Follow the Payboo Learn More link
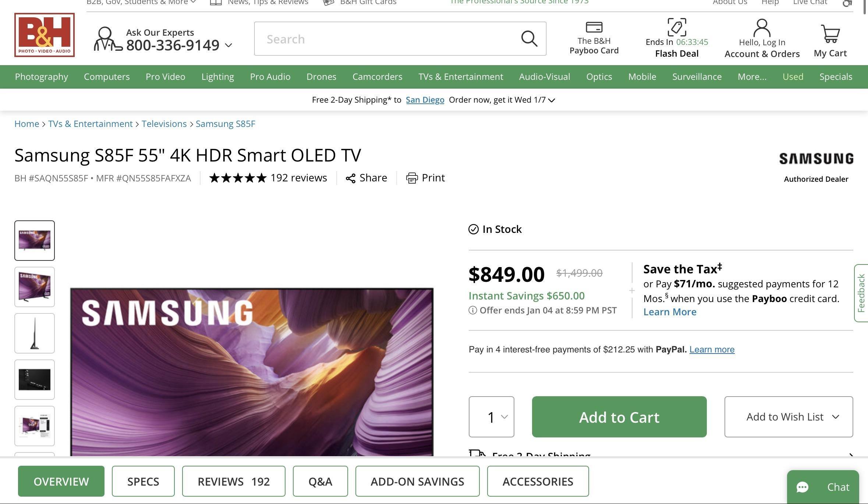Viewport: 868px width, 504px height. coord(670,312)
